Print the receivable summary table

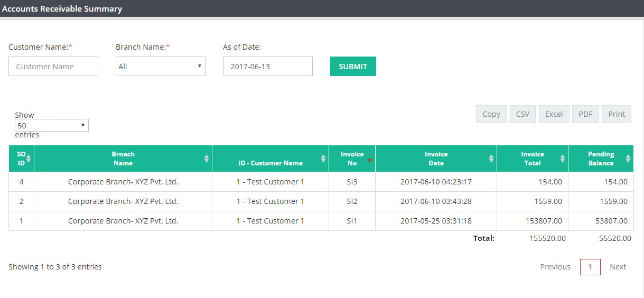click(617, 114)
